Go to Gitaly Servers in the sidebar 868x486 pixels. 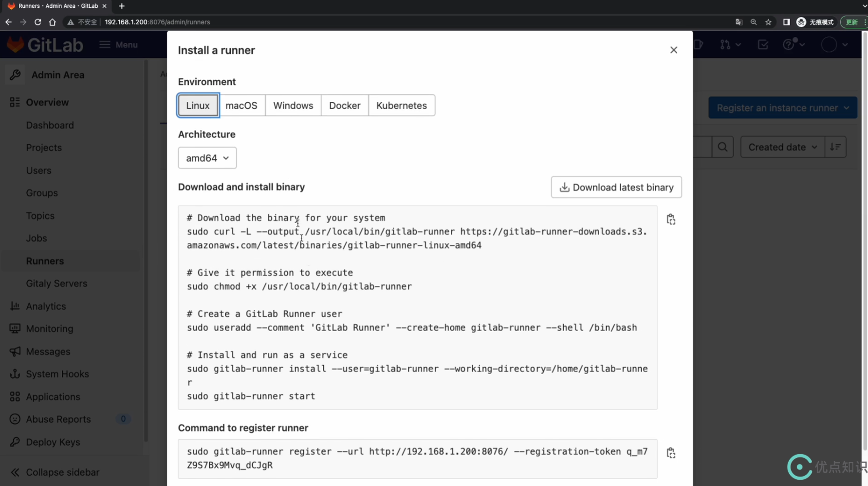tap(56, 283)
